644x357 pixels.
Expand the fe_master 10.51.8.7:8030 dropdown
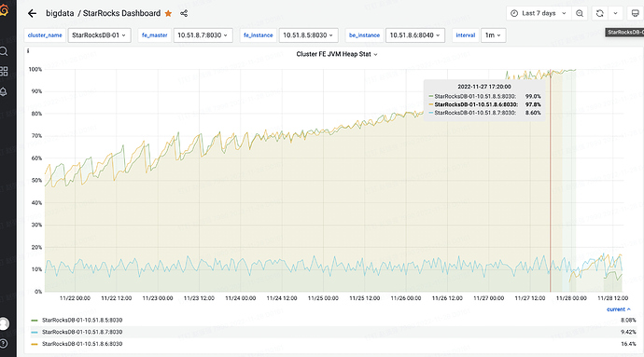click(x=203, y=35)
